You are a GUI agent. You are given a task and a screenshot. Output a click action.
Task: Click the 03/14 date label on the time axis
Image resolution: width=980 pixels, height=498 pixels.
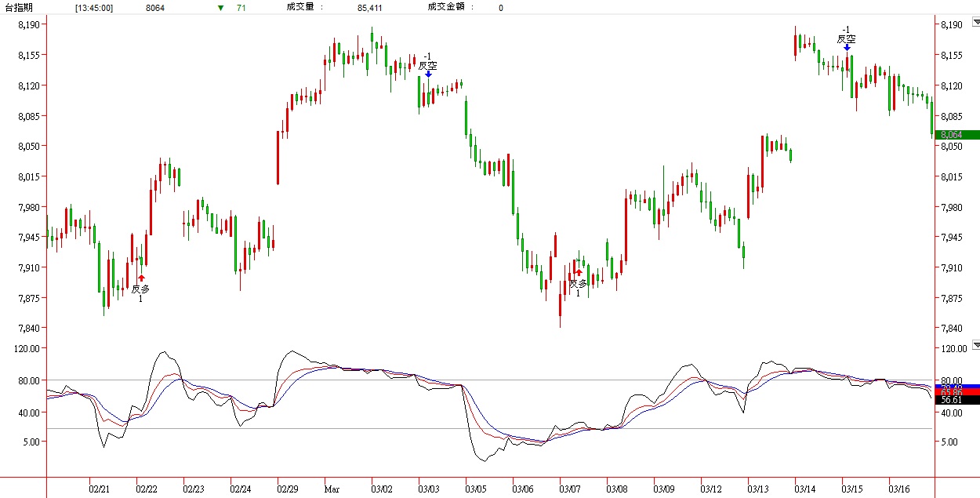[805, 489]
